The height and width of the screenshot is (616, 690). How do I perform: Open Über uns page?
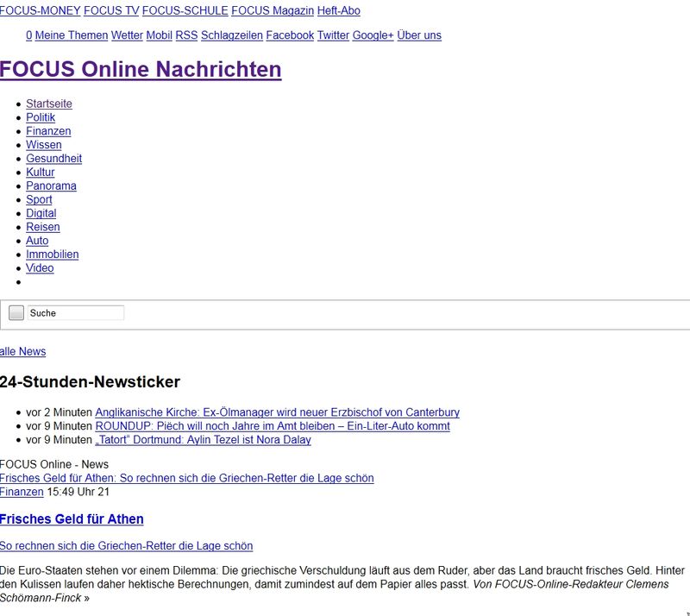coord(419,35)
